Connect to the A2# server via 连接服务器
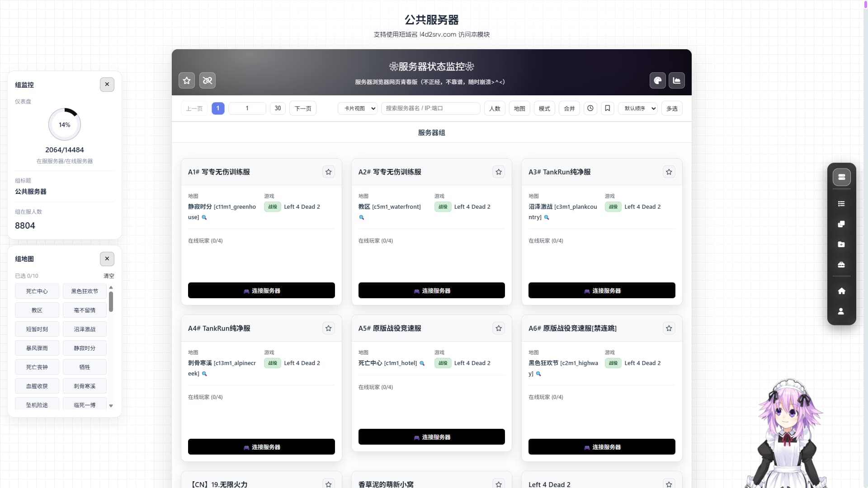 click(x=432, y=291)
